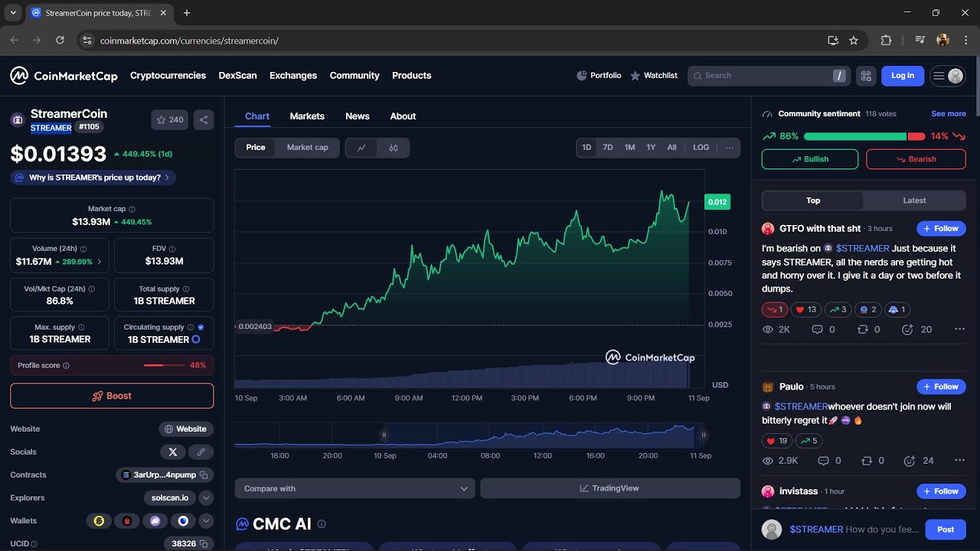Open the Cryptocurrencies menu

point(168,76)
